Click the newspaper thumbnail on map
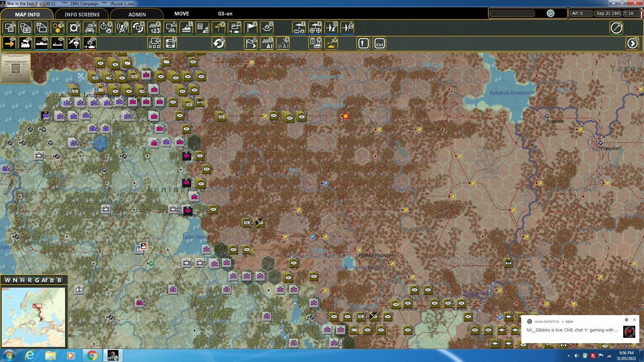 tap(16, 68)
